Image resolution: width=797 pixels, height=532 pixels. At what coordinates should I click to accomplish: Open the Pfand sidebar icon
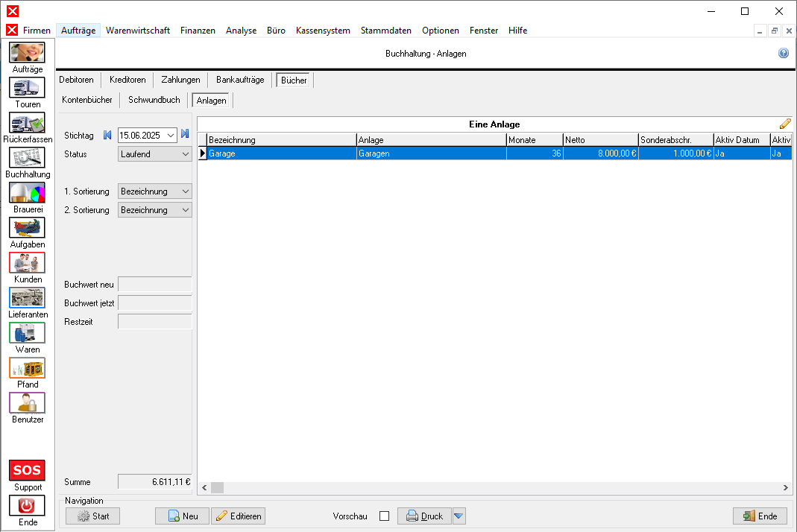pyautogui.click(x=27, y=368)
